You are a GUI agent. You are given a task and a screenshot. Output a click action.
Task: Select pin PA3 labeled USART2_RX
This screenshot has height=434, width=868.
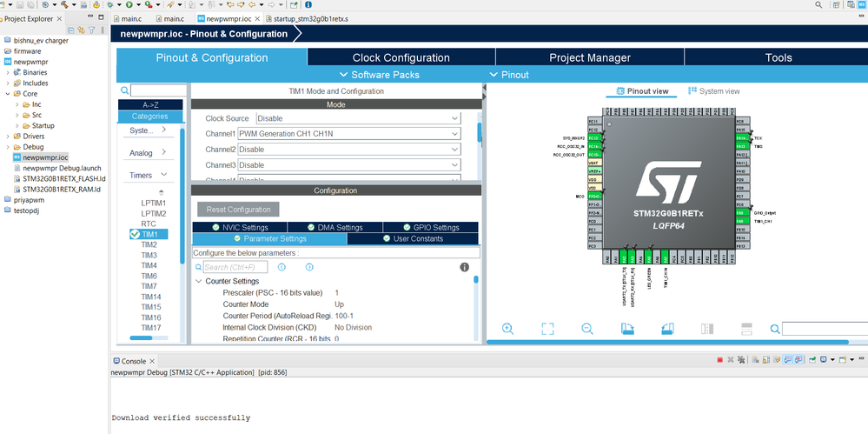[x=633, y=257]
